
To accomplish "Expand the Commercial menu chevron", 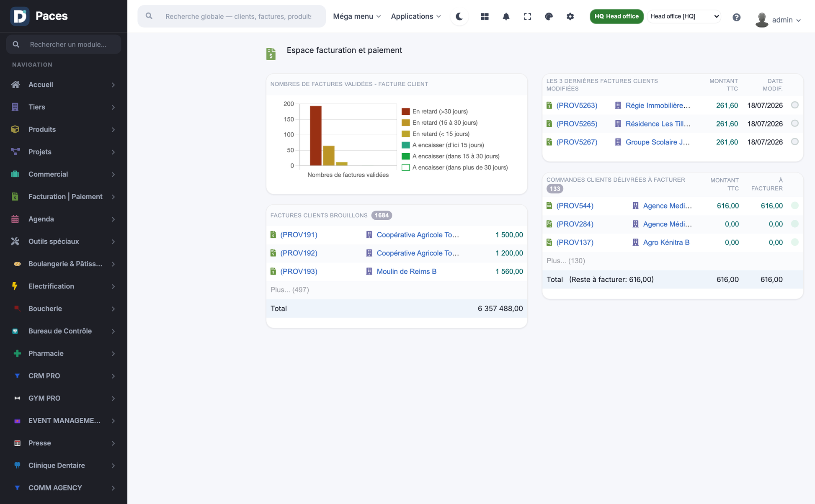I will pos(113,174).
